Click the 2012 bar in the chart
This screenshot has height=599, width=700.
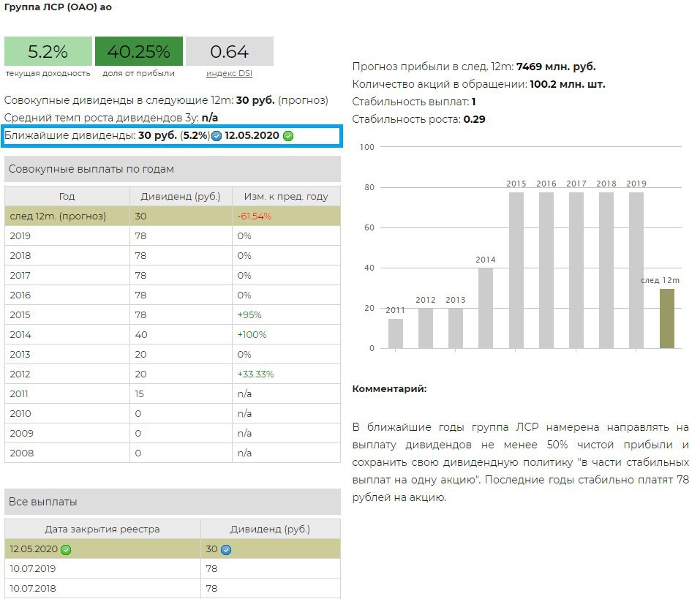tap(426, 328)
